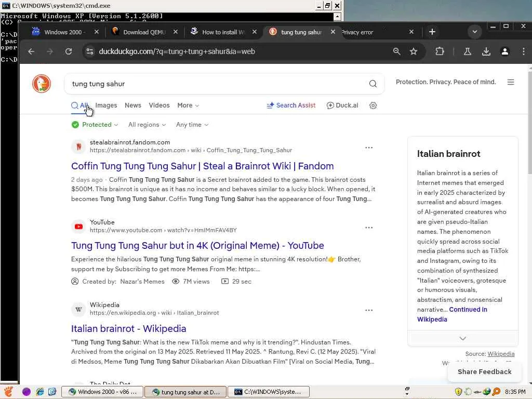This screenshot has height=399, width=532.
Task: Select the Videos search tab
Action: click(159, 105)
